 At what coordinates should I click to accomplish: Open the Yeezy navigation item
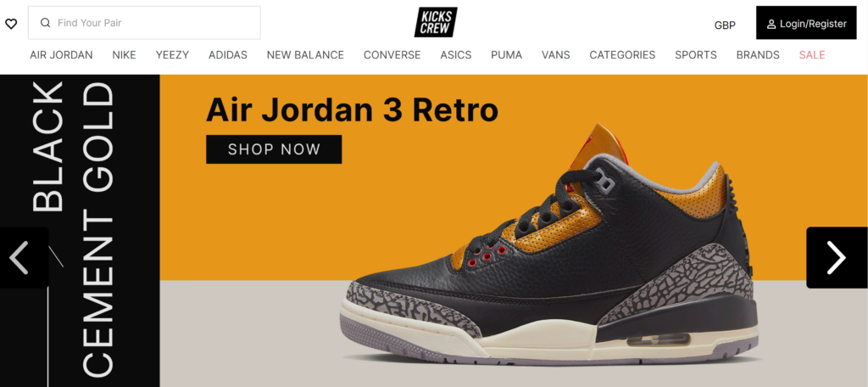point(172,55)
